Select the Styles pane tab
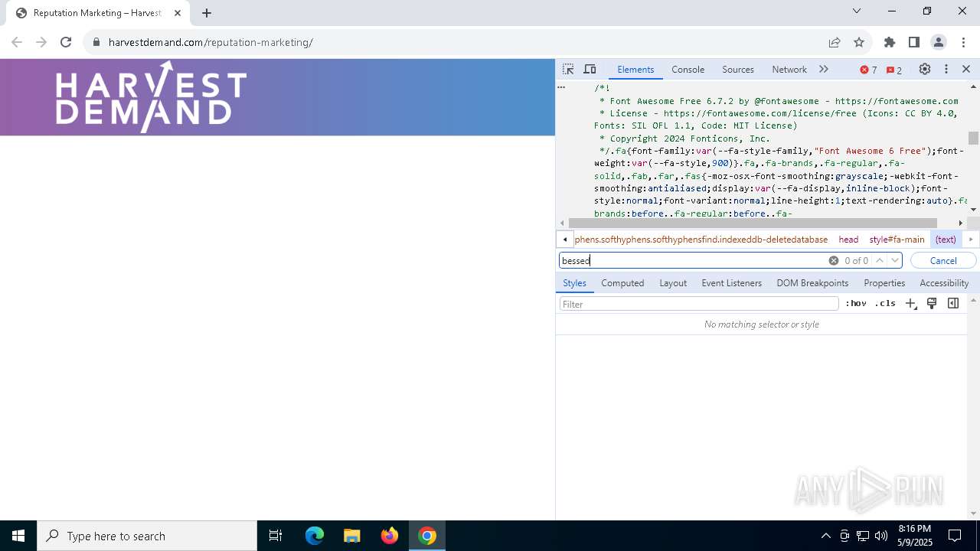The height and width of the screenshot is (551, 980). click(x=574, y=283)
